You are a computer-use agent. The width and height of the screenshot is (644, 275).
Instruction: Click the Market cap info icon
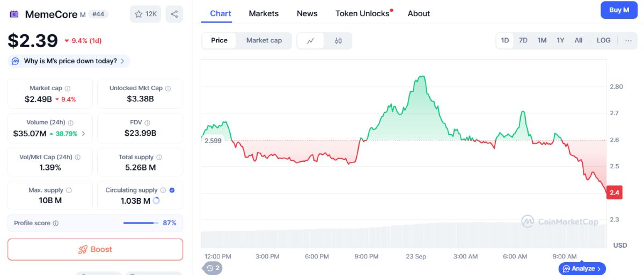click(67, 88)
